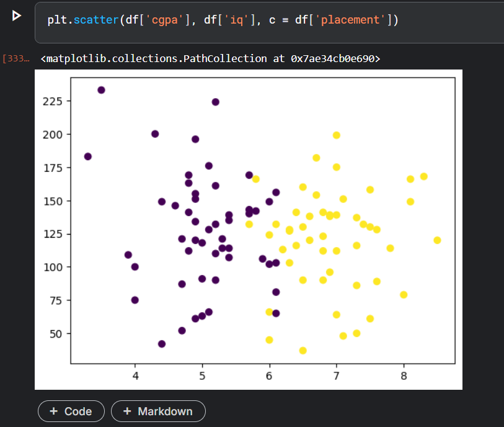Add a new Markdown cell
The width and height of the screenshot is (504, 427).
158,411
